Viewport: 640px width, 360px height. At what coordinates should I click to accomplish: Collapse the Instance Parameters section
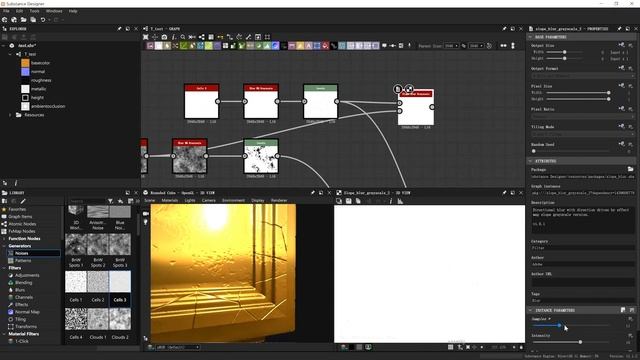530,310
